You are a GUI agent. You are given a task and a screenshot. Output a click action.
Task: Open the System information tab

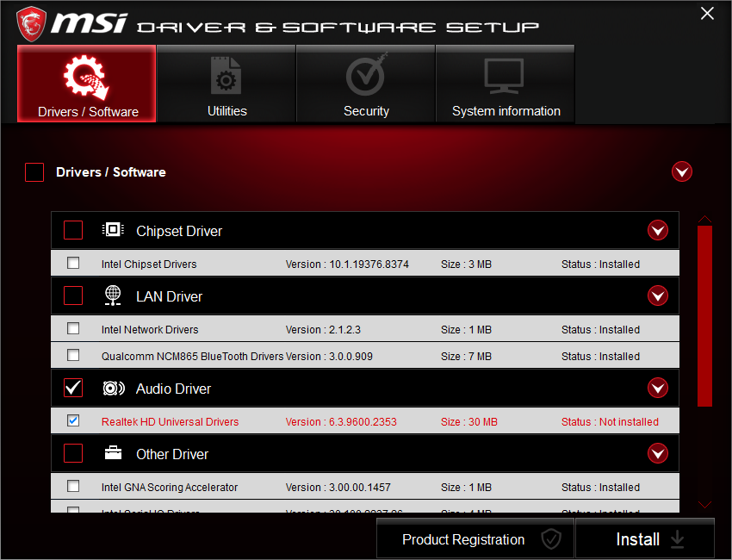(x=505, y=84)
